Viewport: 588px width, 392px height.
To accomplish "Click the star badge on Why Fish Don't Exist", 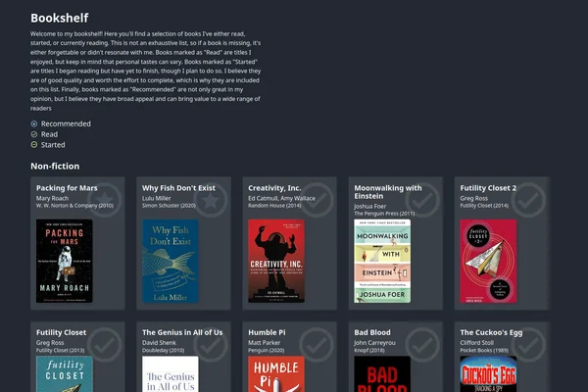I will pos(210,199).
